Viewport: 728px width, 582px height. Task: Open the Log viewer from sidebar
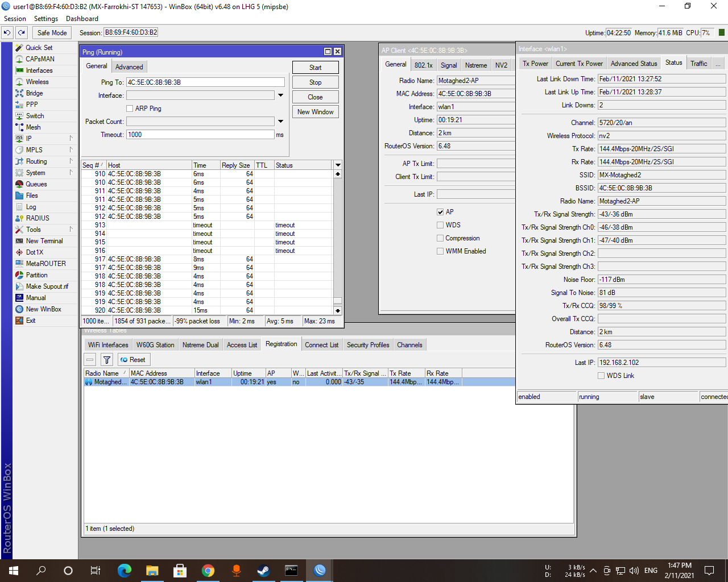click(x=30, y=206)
